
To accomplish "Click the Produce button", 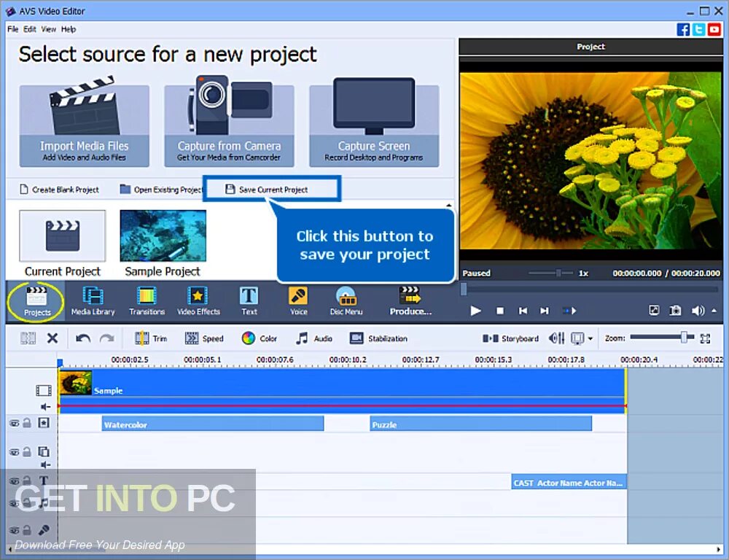I will coord(410,301).
